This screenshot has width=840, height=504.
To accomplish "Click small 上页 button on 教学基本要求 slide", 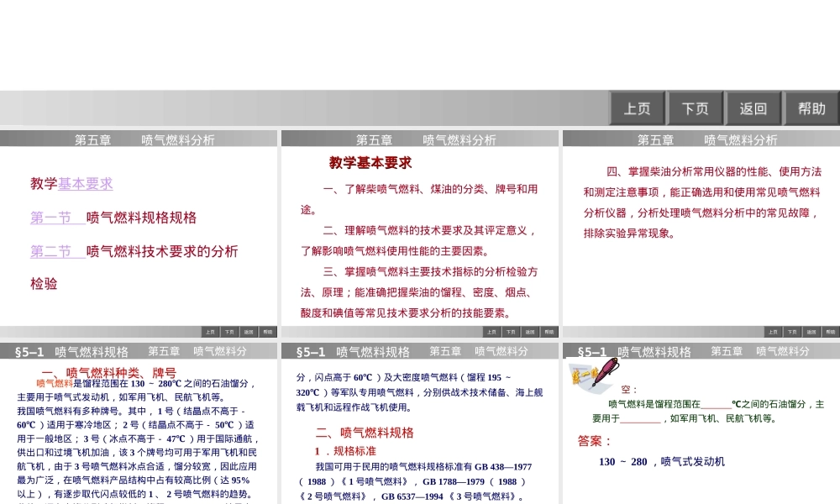I will coord(491,332).
